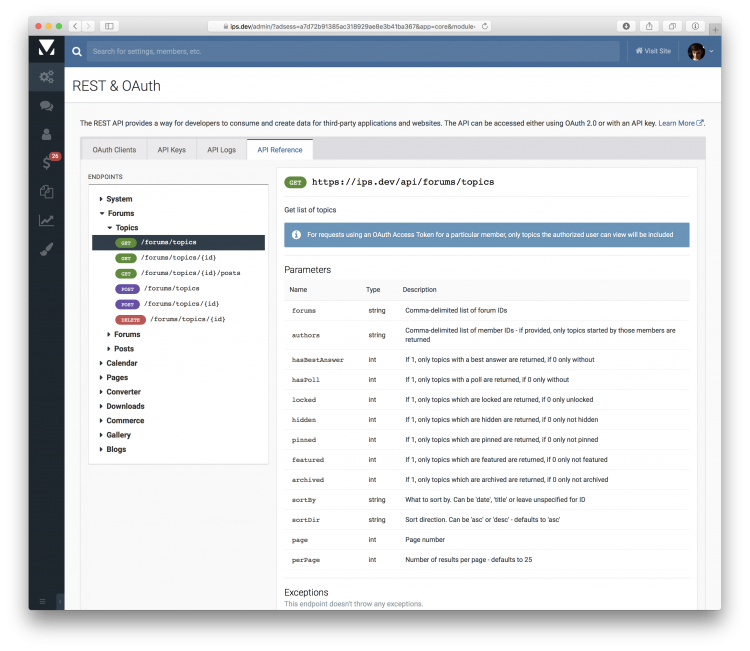Image resolution: width=750 pixels, height=651 pixels.
Task: Expand the Pages endpoints group
Action: tap(113, 377)
